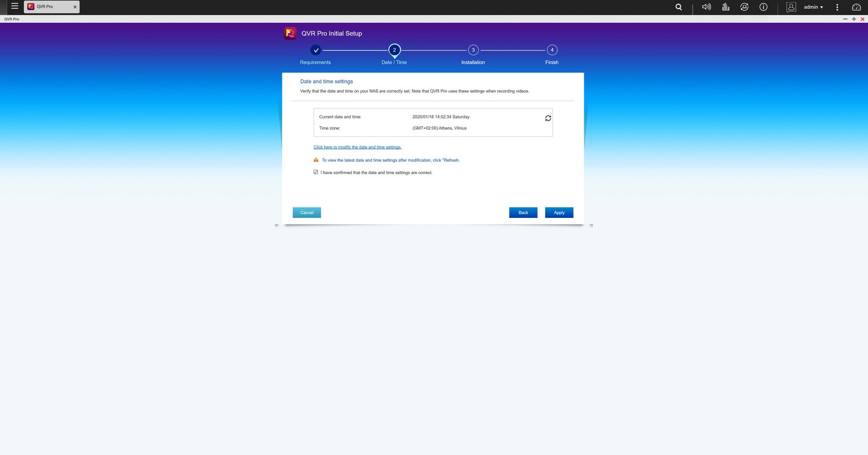Image resolution: width=868 pixels, height=455 pixels.
Task: Maximize the QVR Pro window
Action: pyautogui.click(x=854, y=19)
